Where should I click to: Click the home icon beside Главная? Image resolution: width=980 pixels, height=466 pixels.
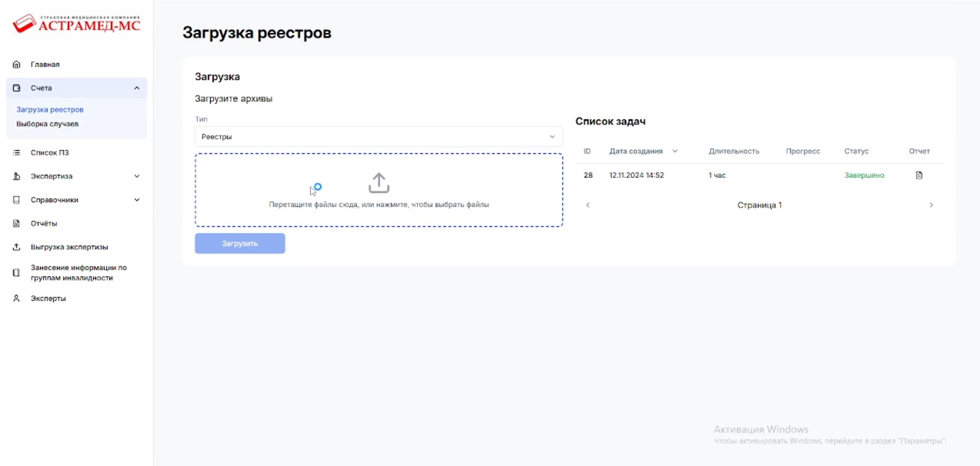tap(17, 64)
